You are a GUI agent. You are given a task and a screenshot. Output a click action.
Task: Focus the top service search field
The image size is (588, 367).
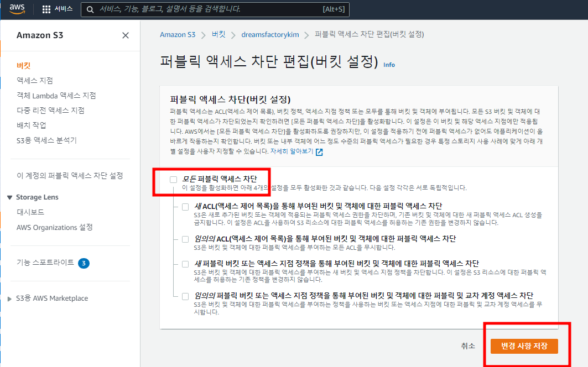(215, 9)
